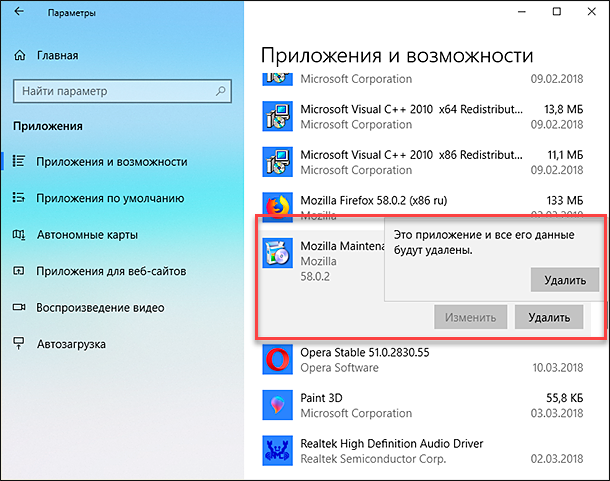The width and height of the screenshot is (610, 481).
Task: Click the Visual C++ 2010 x86 installer icon
Action: pos(277,162)
